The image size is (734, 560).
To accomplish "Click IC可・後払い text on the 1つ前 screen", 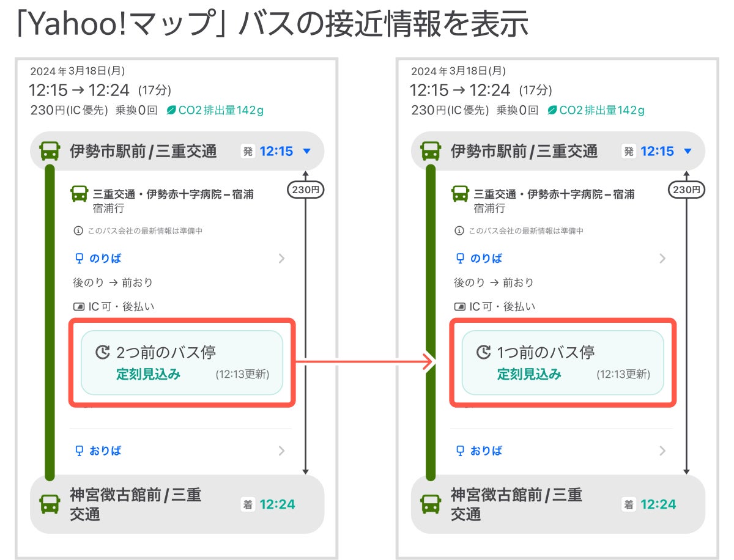I will [502, 306].
